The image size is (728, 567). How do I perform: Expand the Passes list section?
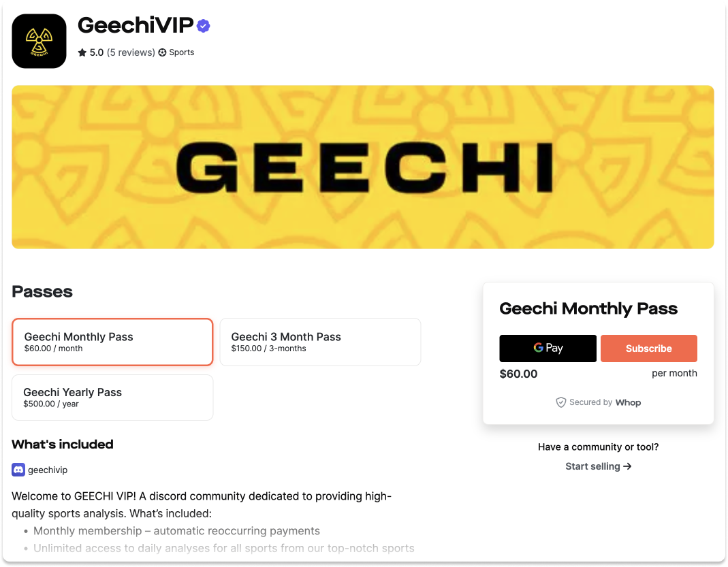(x=42, y=291)
